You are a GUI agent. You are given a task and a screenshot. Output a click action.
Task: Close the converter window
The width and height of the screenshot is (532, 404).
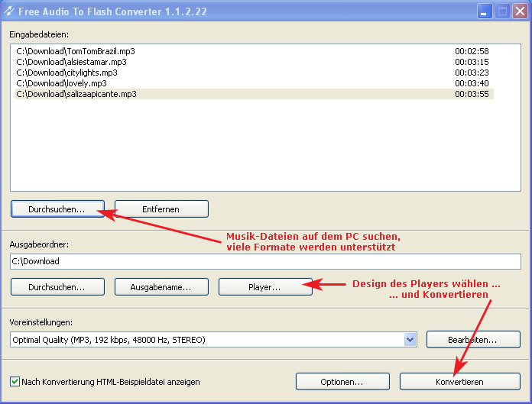[x=519, y=11]
